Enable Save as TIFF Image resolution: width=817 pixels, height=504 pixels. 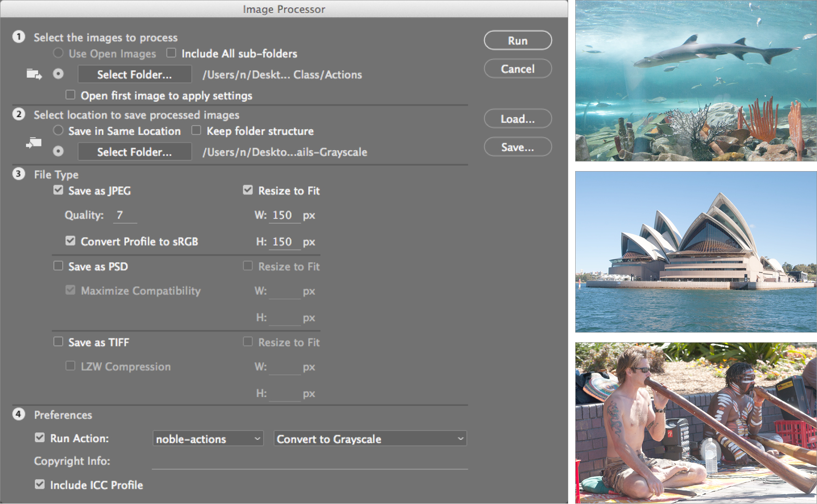pos(58,341)
